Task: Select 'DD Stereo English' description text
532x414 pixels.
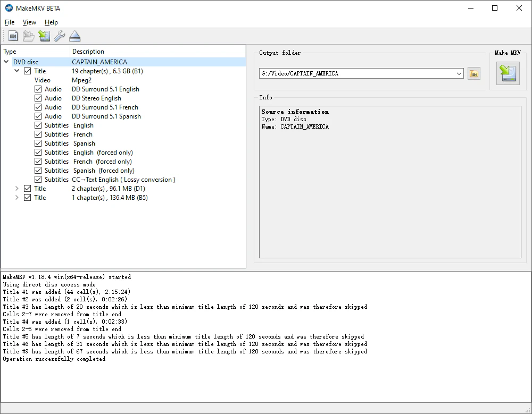Action: click(x=96, y=98)
